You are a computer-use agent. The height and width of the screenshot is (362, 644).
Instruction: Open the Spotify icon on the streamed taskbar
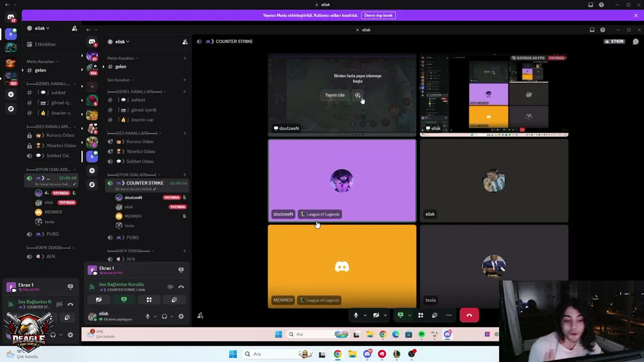422,334
